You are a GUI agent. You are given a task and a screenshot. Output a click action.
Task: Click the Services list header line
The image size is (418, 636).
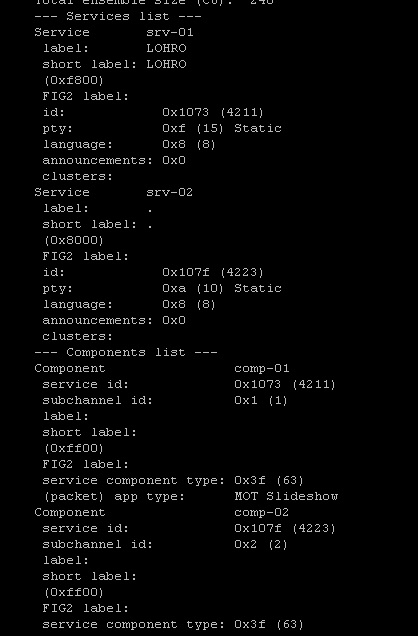118,17
